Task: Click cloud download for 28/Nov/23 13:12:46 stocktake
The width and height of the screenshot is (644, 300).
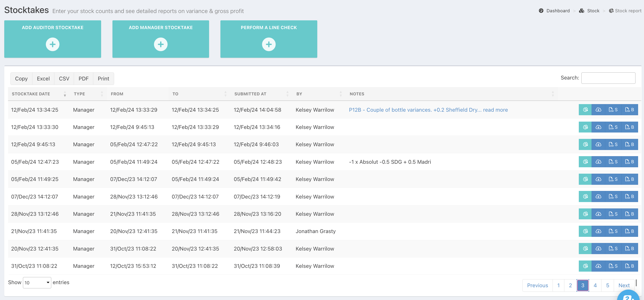Action: point(598,214)
